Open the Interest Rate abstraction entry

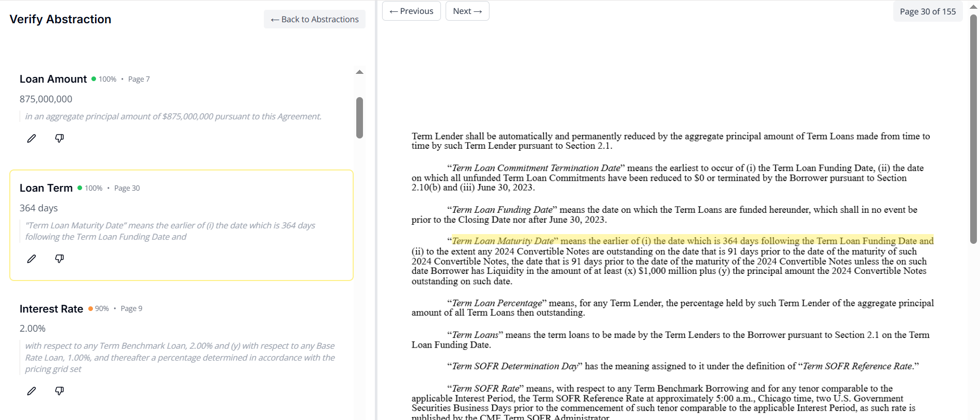point(51,309)
